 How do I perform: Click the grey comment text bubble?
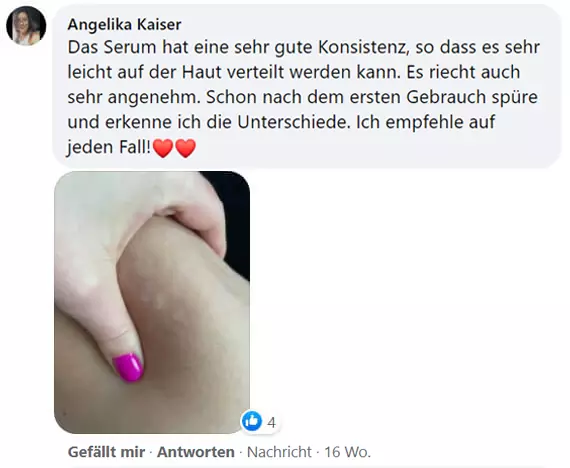[306, 87]
